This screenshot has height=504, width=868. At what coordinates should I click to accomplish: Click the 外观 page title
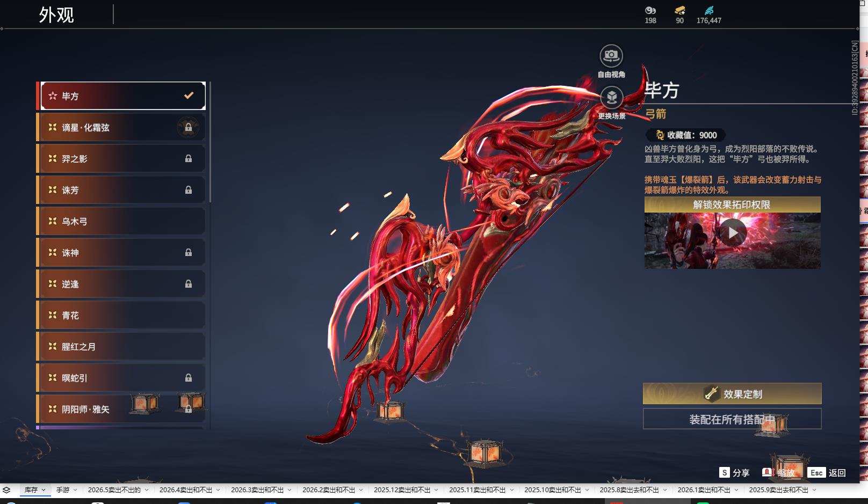coord(56,14)
